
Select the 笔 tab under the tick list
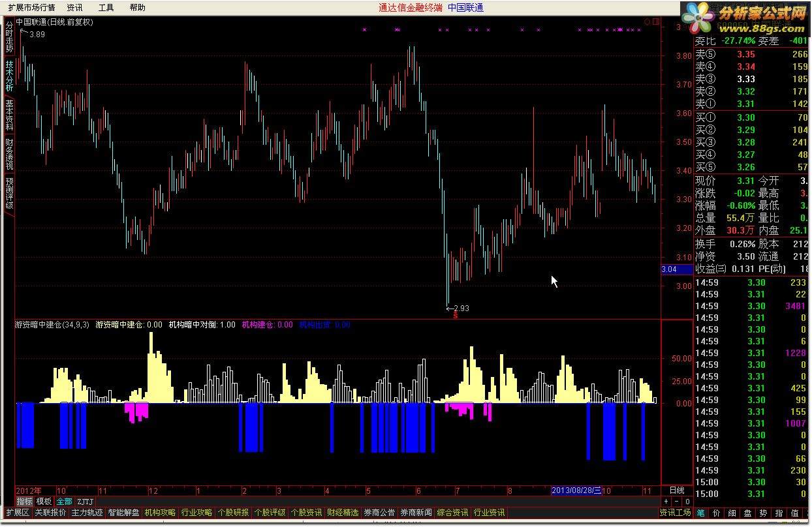(x=701, y=513)
